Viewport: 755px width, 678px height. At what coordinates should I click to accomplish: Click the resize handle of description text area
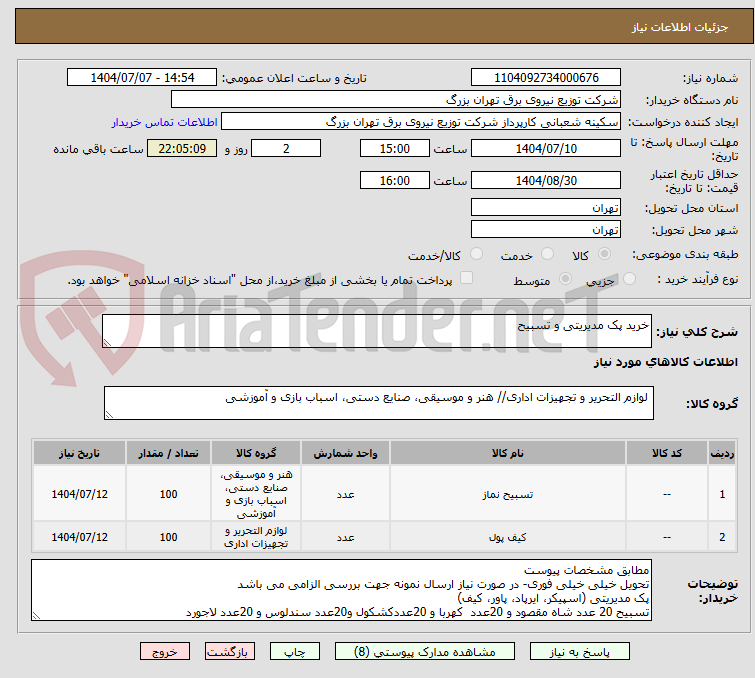coord(107,343)
